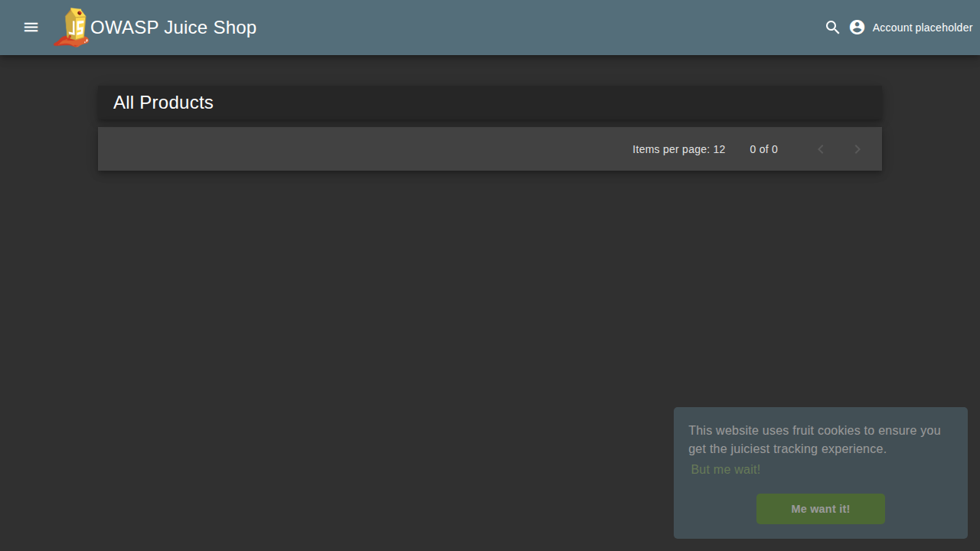The height and width of the screenshot is (551, 980).
Task: Go to previous page using left chevron
Action: pyautogui.click(x=821, y=149)
